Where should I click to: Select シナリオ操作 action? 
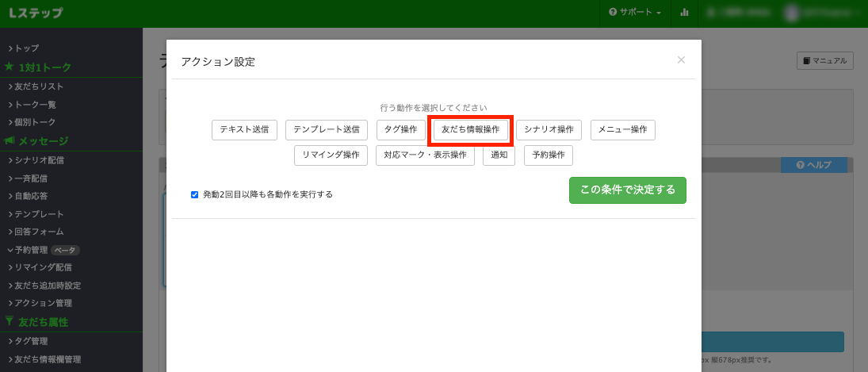coord(549,129)
